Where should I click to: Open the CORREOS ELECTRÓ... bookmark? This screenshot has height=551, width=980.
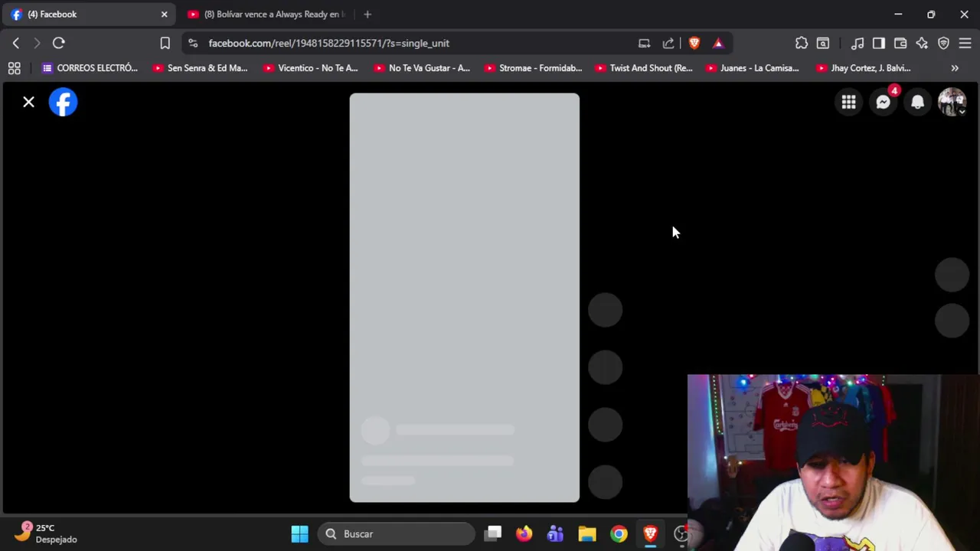pos(90,68)
